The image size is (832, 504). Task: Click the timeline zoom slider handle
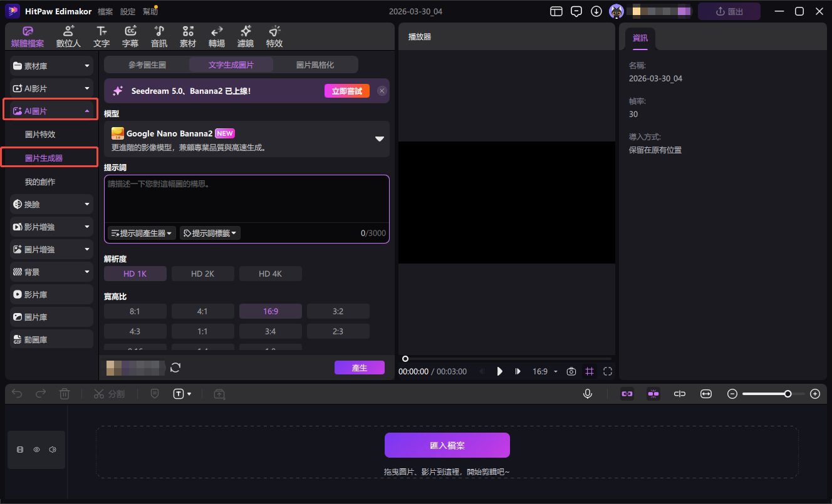(x=788, y=394)
